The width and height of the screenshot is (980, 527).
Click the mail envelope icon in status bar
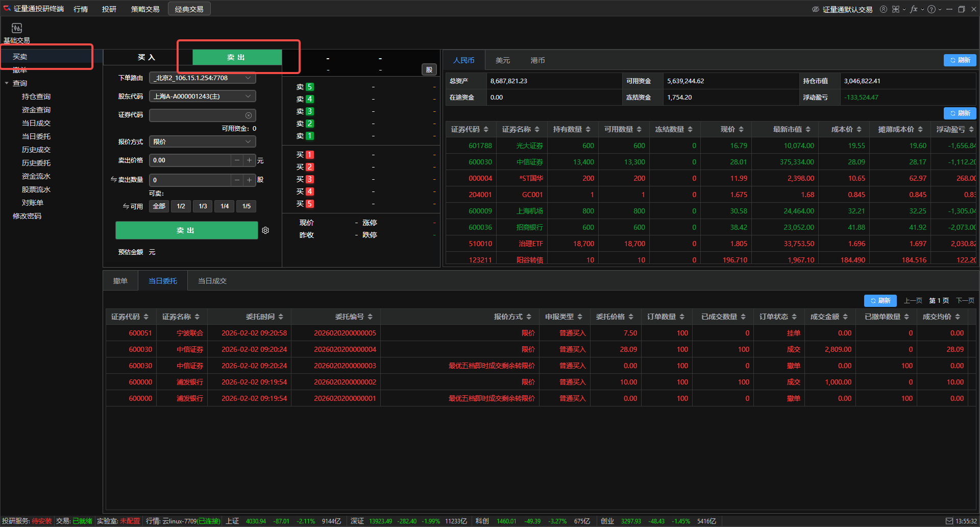[x=949, y=521]
